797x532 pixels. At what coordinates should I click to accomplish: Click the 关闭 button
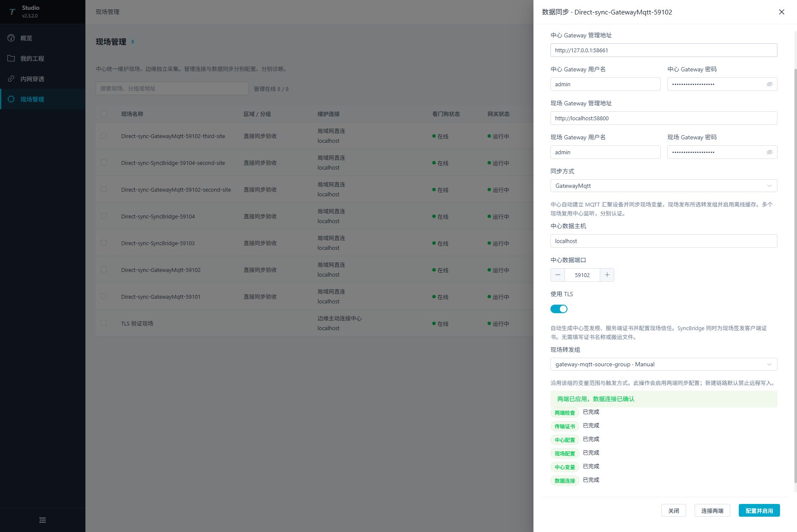(674, 511)
